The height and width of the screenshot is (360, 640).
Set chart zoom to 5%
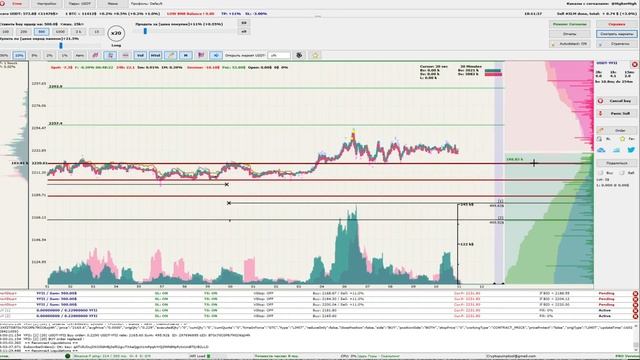coord(34,55)
